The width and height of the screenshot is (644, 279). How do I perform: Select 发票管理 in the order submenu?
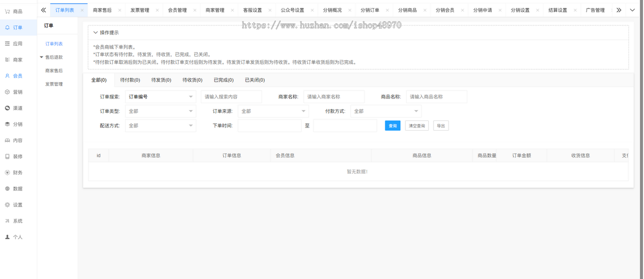54,84
